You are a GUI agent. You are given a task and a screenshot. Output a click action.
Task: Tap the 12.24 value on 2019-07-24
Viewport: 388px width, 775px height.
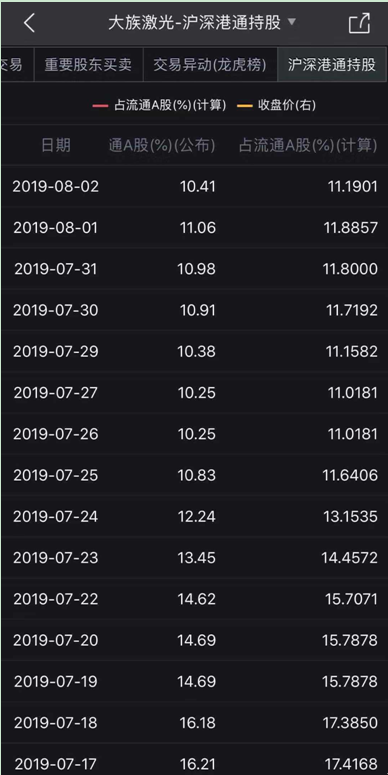[197, 517]
